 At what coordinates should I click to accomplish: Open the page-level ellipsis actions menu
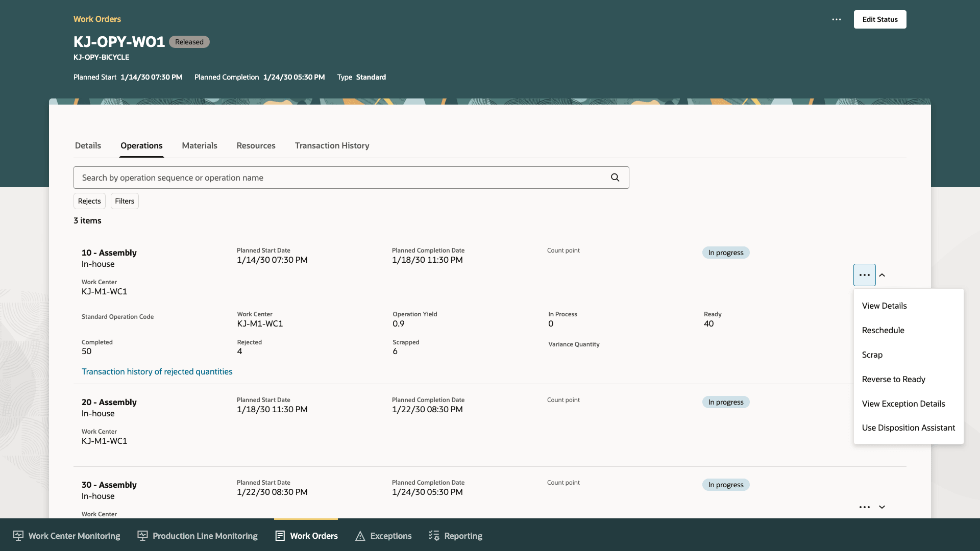tap(836, 19)
